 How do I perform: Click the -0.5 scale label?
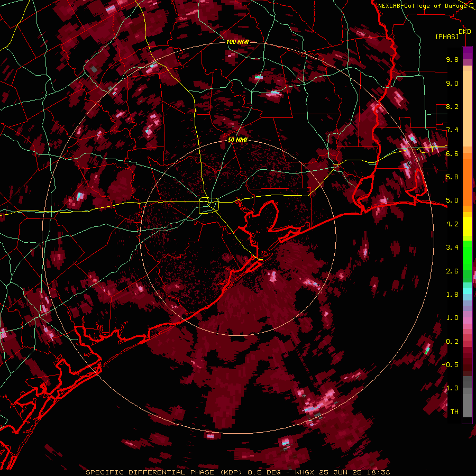click(x=450, y=365)
